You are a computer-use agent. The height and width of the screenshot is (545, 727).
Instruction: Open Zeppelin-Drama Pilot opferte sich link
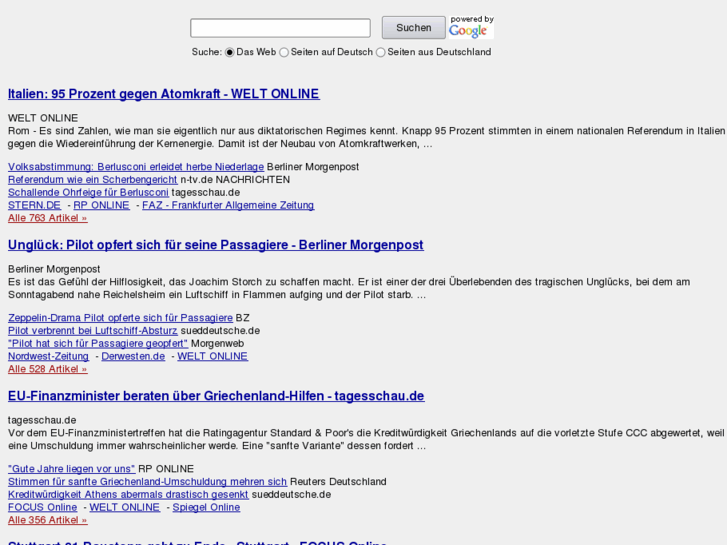point(120,318)
